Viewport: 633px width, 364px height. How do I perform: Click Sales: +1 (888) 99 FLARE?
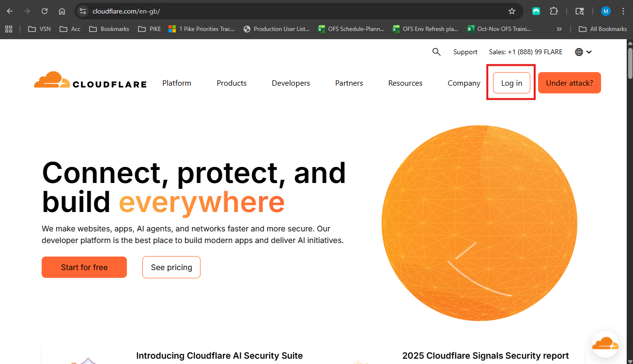click(x=525, y=52)
